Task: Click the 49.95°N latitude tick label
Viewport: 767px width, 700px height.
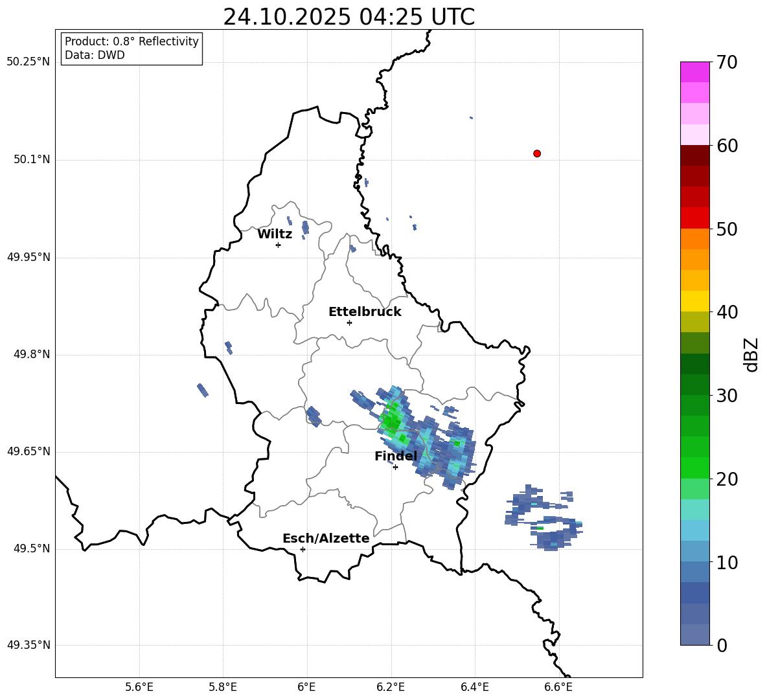Action: tap(29, 257)
